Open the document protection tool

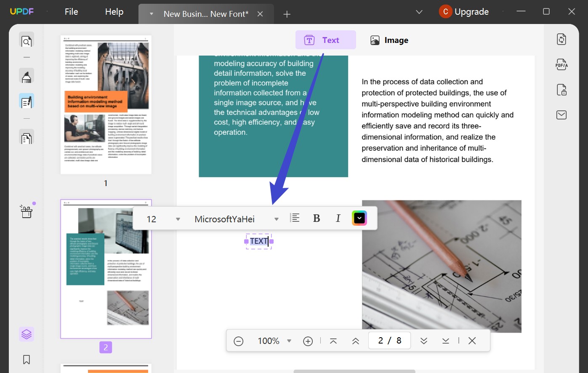(561, 90)
